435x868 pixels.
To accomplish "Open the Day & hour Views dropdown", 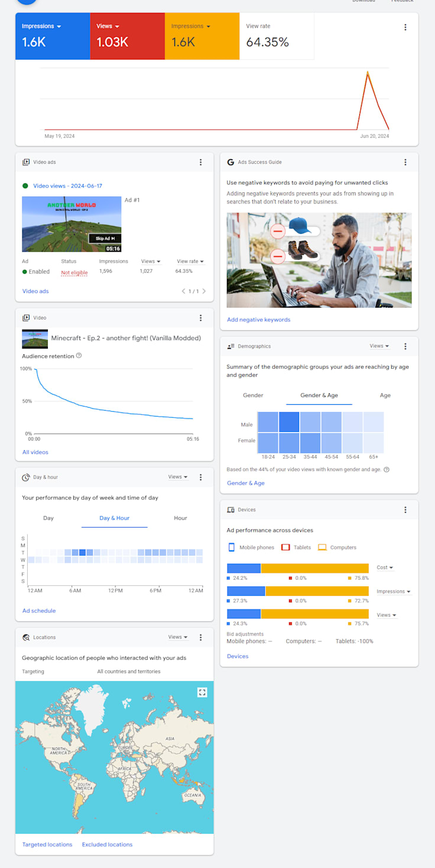I will [178, 477].
